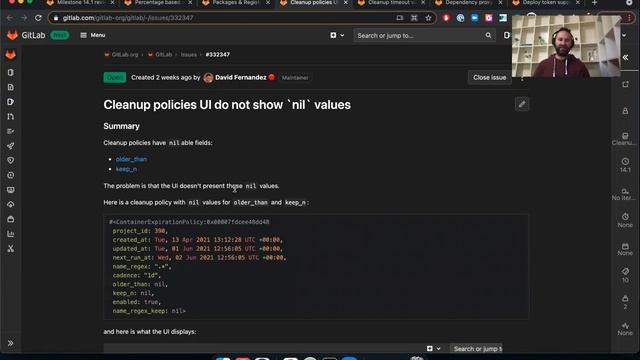The width and height of the screenshot is (640, 360).
Task: Open Project information in left sidebar
Action: click(11, 73)
